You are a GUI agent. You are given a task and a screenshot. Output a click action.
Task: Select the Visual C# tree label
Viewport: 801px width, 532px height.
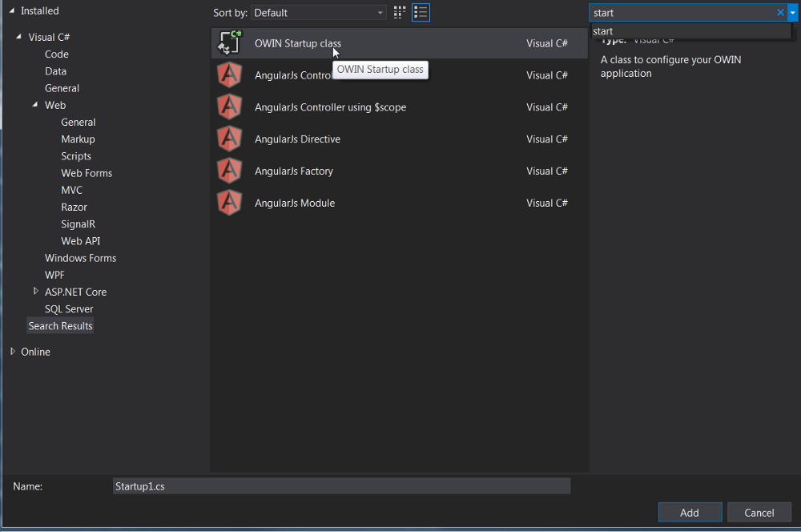click(x=49, y=38)
